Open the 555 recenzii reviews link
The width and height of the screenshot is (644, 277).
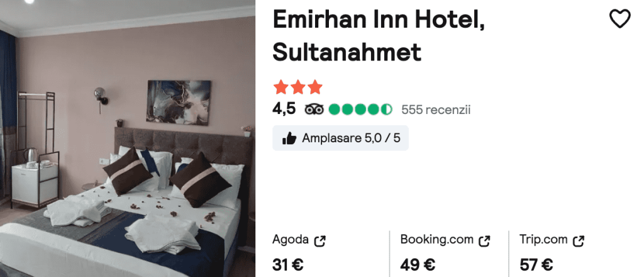pos(436,110)
